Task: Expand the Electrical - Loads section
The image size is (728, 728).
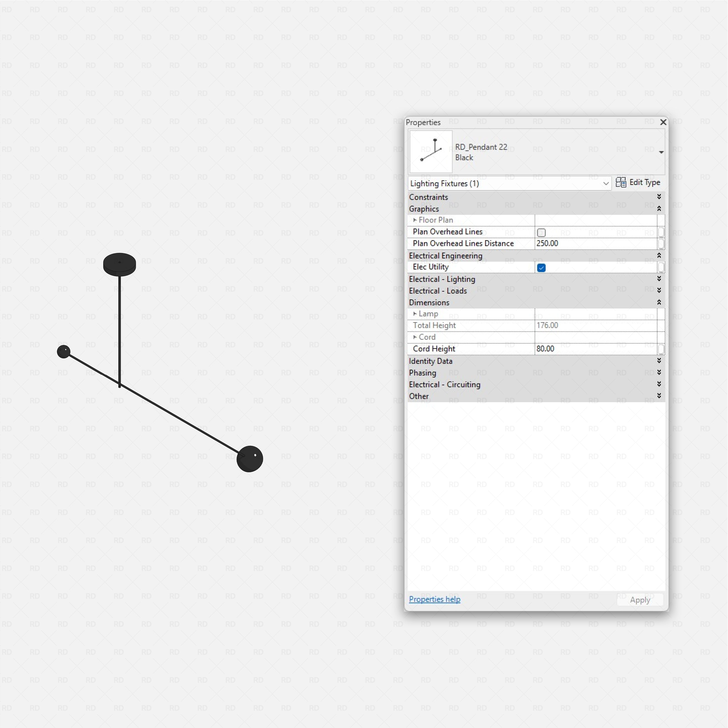Action: [659, 290]
